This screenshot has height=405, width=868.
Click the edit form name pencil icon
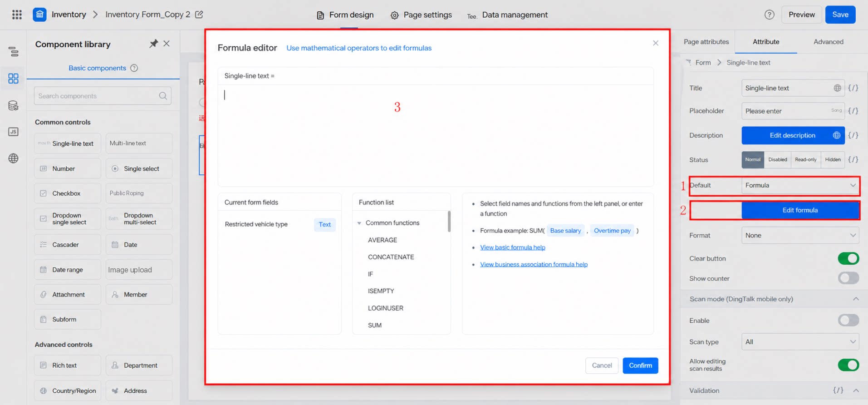199,15
